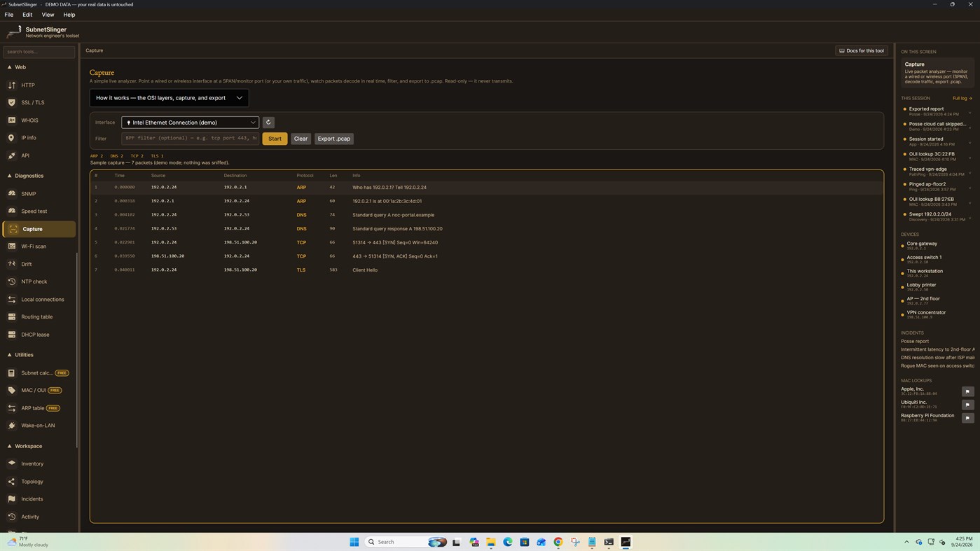Select the TLS Client Hello packet row
The image size is (980, 551).
(486, 270)
